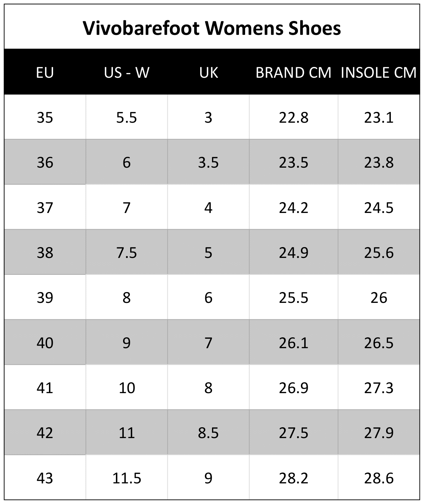
Task: Select the UK size 3.5 cell
Action: click(209, 162)
